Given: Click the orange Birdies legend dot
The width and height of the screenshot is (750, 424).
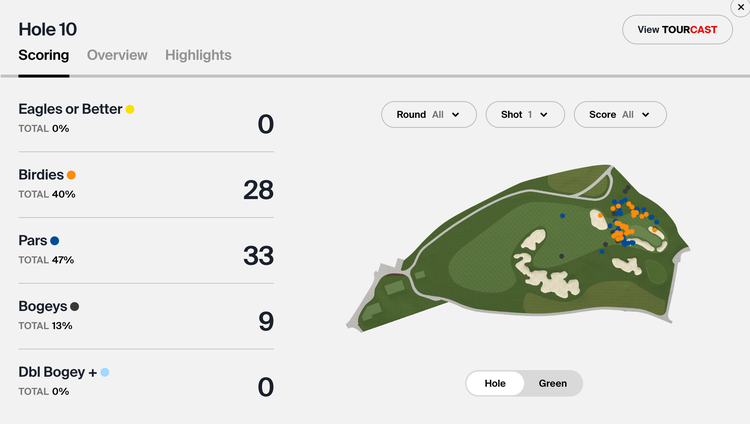Looking at the screenshot, I should pyautogui.click(x=71, y=175).
